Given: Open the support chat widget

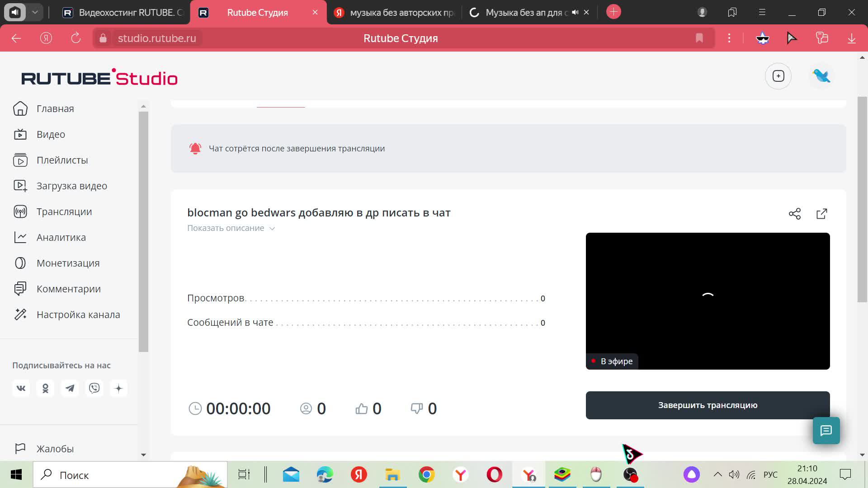Looking at the screenshot, I should [x=826, y=431].
